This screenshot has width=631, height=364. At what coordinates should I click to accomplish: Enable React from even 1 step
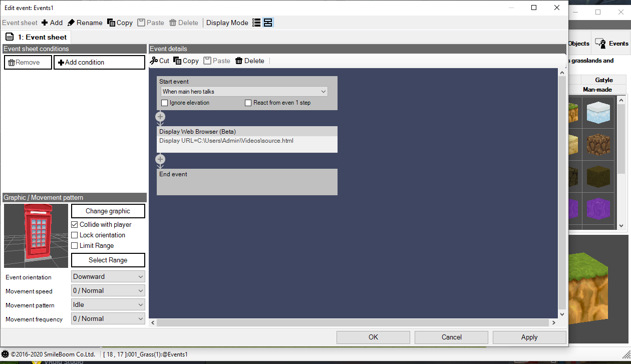click(248, 103)
